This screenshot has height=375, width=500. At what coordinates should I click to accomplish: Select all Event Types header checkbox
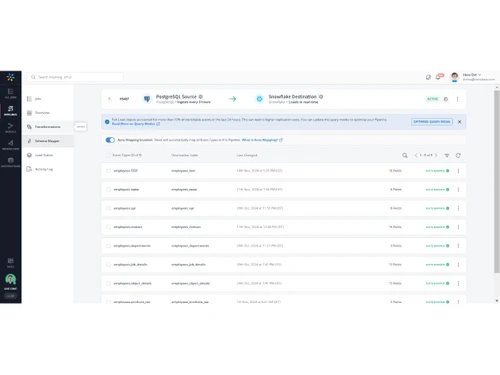[108, 155]
